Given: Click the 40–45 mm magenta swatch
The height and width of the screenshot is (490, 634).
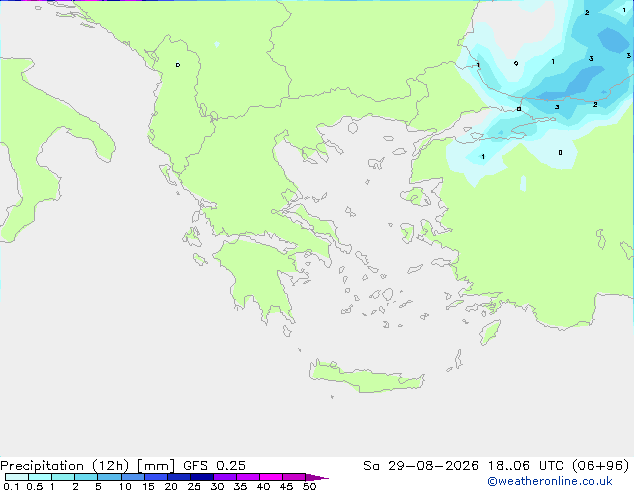Looking at the screenshot, I should pyautogui.click(x=271, y=477).
